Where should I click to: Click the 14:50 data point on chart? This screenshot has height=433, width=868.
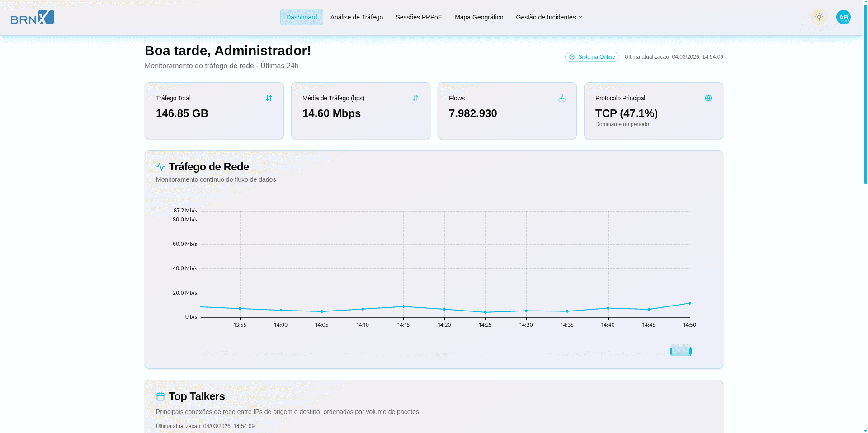coord(689,303)
